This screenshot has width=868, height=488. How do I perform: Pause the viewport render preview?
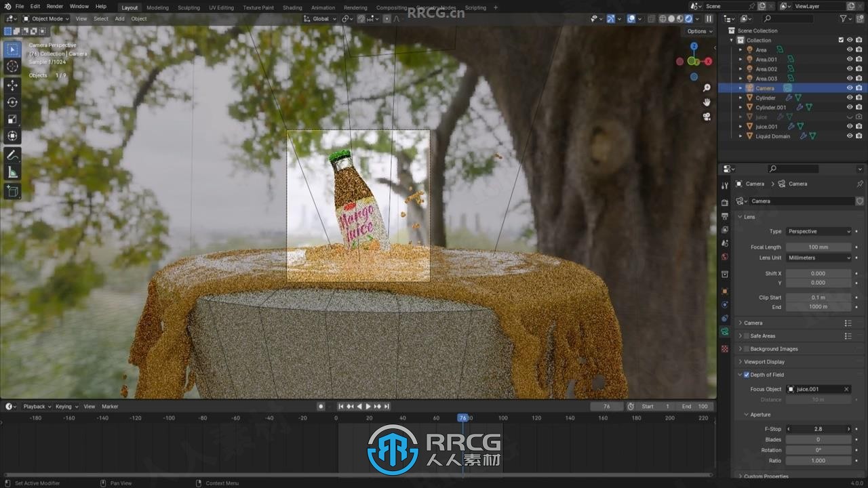click(x=709, y=19)
